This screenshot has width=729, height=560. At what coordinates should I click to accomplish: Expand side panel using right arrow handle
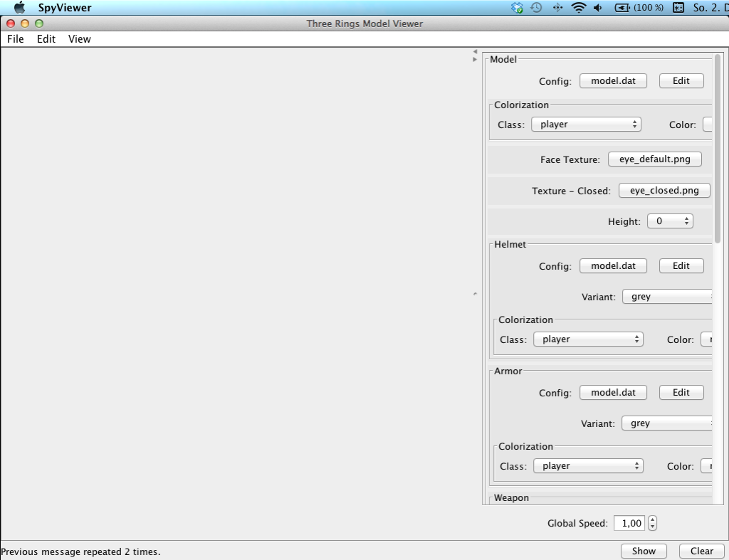475,60
